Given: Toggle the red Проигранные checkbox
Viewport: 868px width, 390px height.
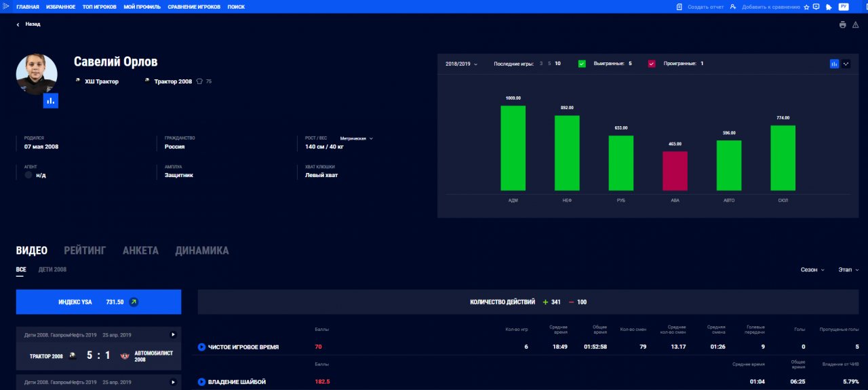Looking at the screenshot, I should 652,64.
